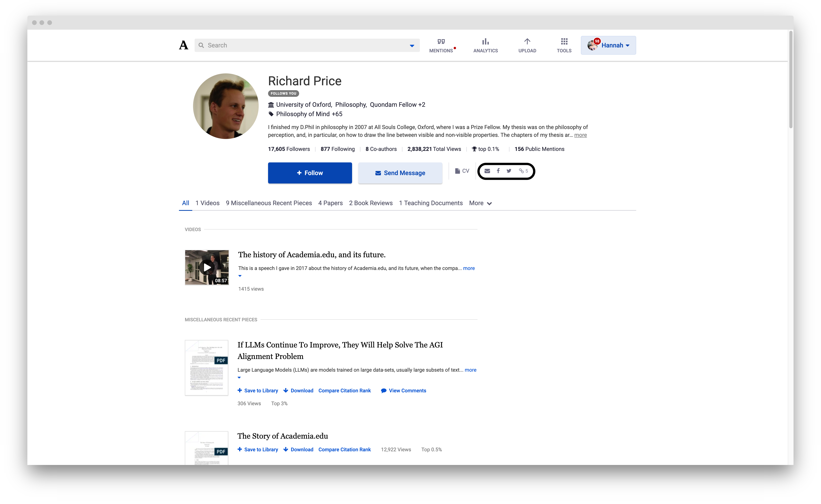View the 17,605 Followers list
Screen dimensions: 821x504
[289, 149]
